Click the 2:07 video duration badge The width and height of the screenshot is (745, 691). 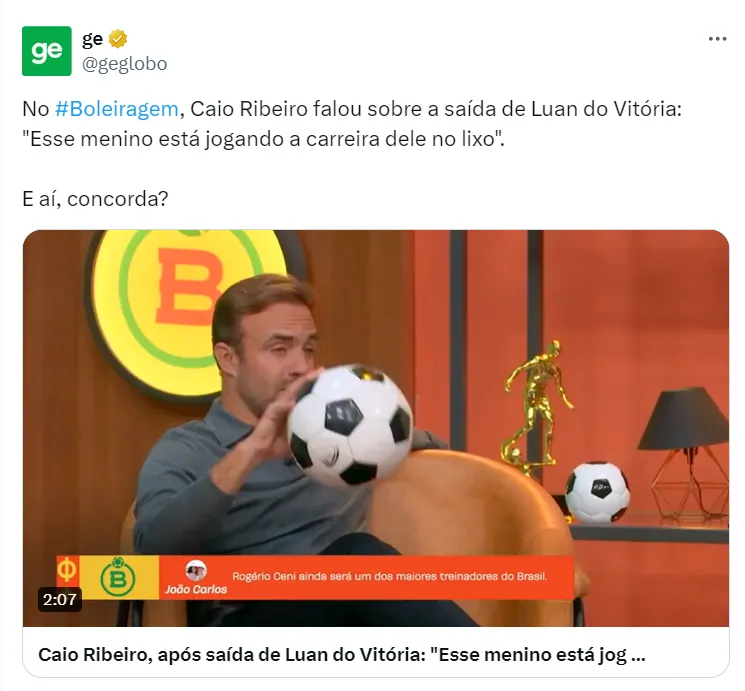59,599
